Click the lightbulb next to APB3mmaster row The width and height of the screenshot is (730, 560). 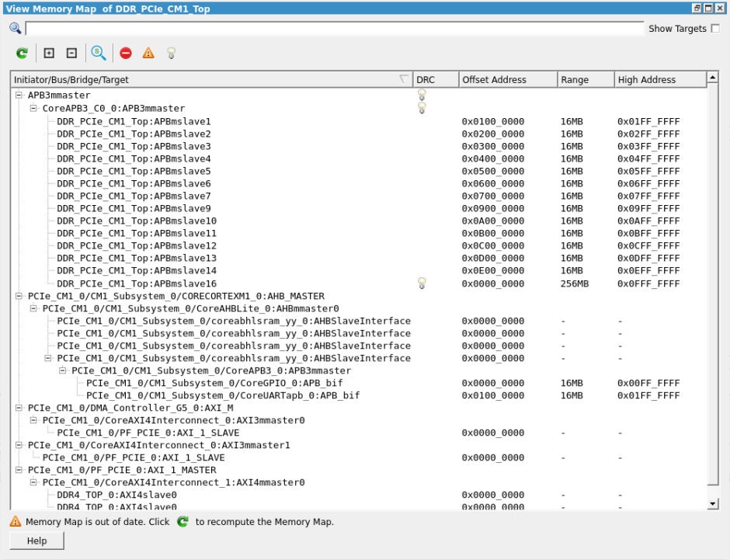point(421,94)
